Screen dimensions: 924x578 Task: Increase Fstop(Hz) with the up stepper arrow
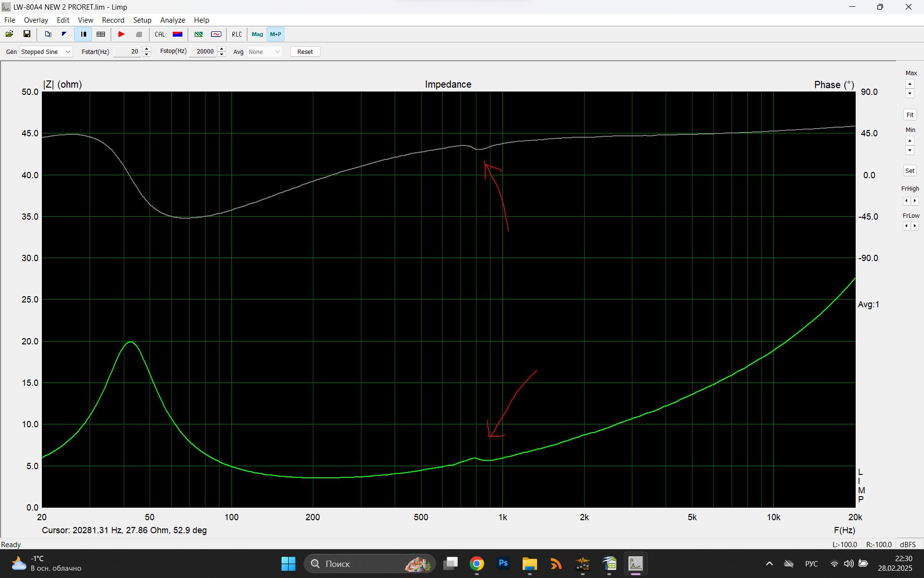pyautogui.click(x=222, y=49)
